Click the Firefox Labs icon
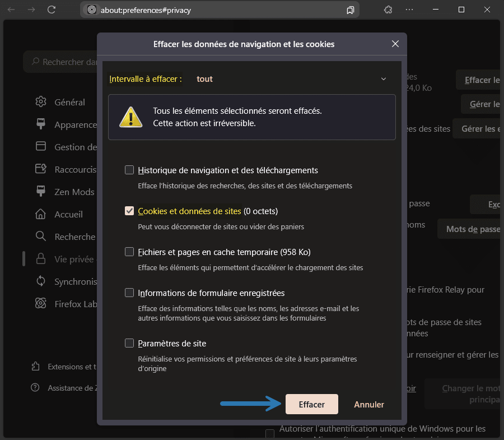This screenshot has width=504, height=440. coord(40,303)
